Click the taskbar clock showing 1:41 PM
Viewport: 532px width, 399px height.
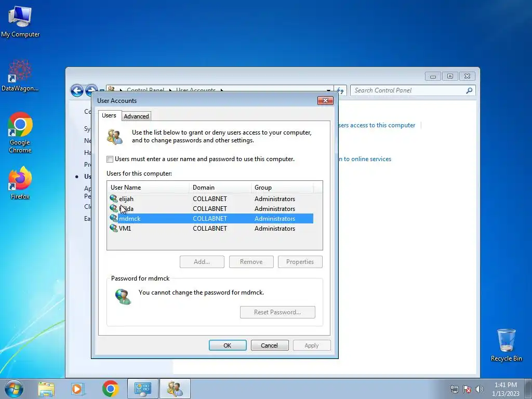click(505, 389)
